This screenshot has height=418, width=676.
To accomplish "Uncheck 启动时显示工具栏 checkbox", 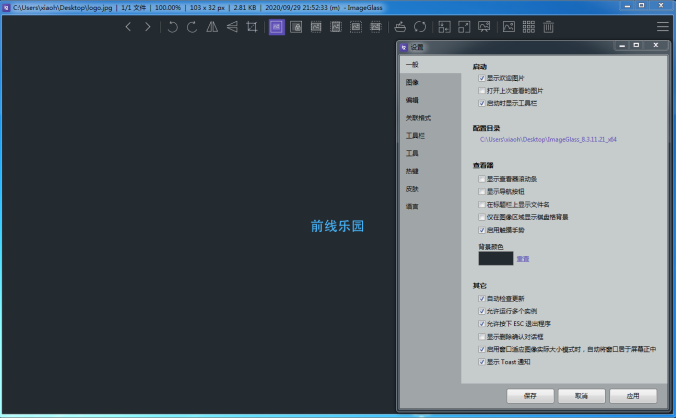I will (x=482, y=103).
